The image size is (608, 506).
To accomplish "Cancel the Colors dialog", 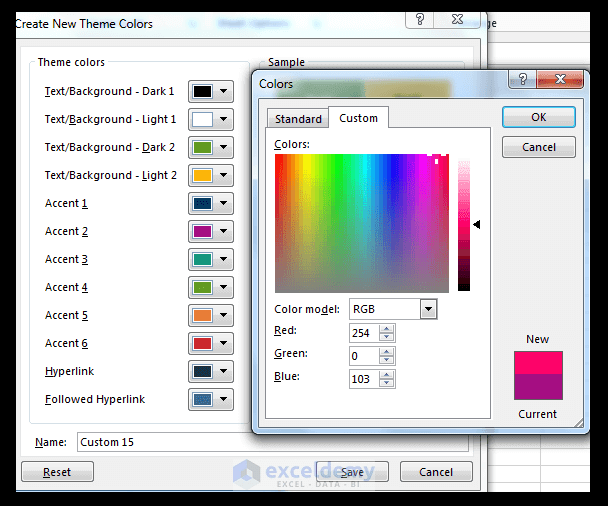I will click(x=539, y=147).
